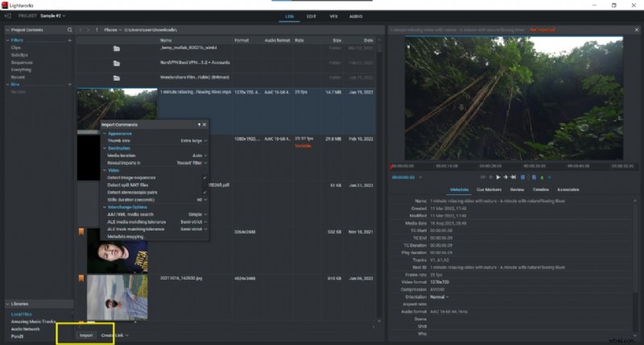Open project name Sample #2 dropdown
Image resolution: width=644 pixels, height=345 pixels.
[52, 15]
